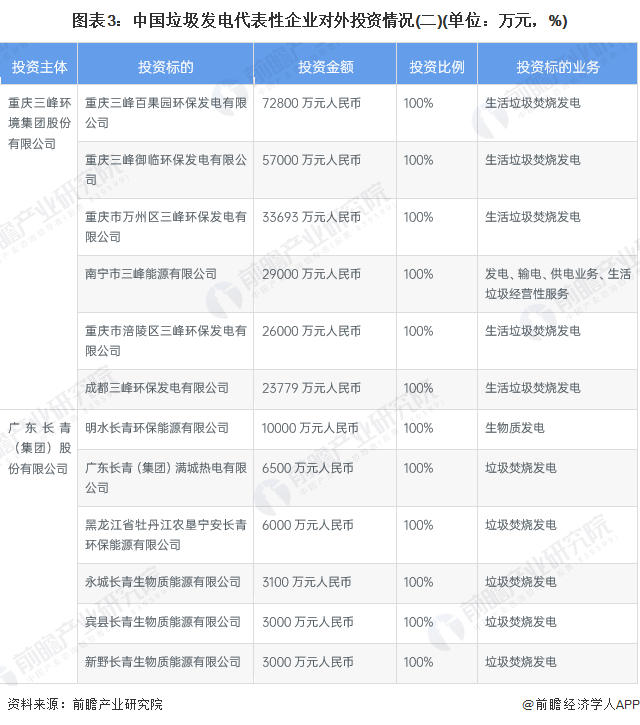
Task: Click the '投资比例' column header
Action: click(436, 67)
